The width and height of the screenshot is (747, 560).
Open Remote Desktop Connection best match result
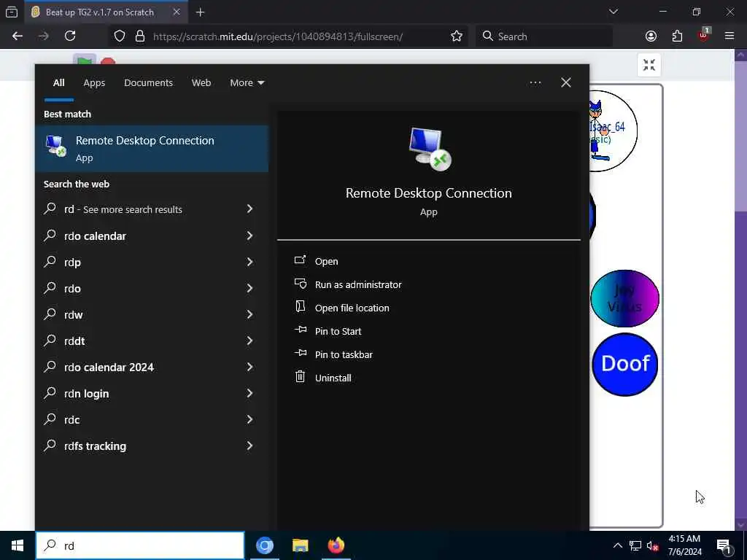tap(152, 149)
